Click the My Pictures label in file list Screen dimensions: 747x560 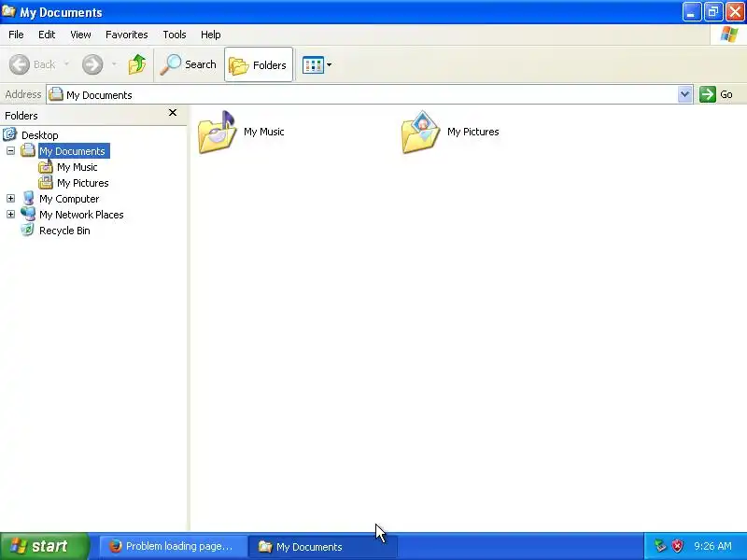point(473,132)
